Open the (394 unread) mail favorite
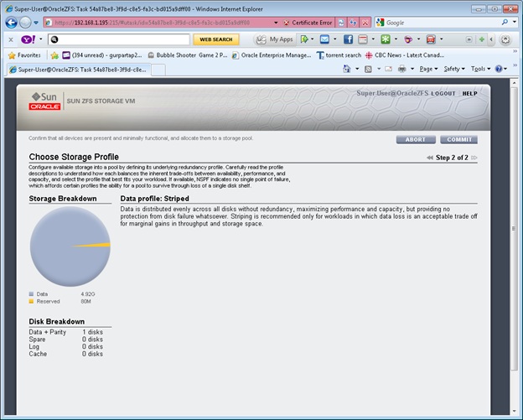Screen dimensions: 523x420 tap(102, 55)
